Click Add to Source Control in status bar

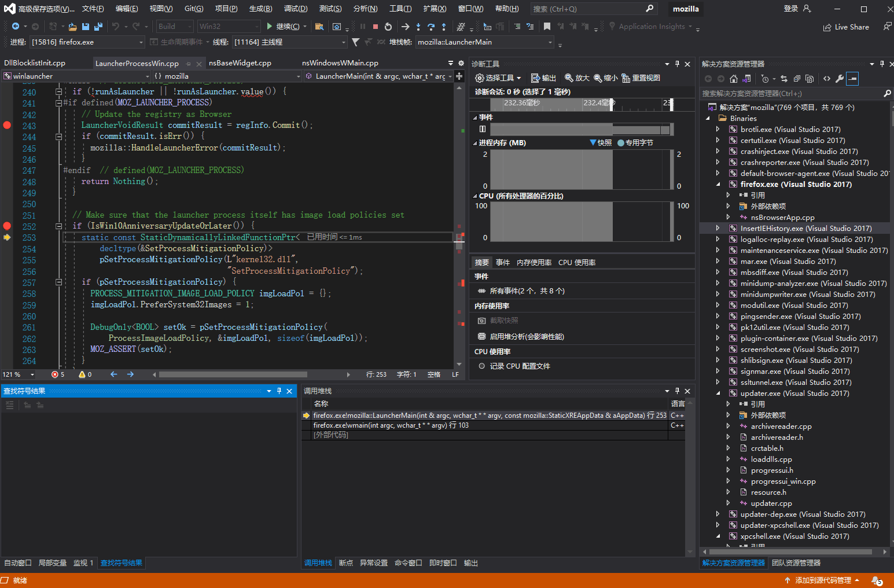(x=822, y=580)
